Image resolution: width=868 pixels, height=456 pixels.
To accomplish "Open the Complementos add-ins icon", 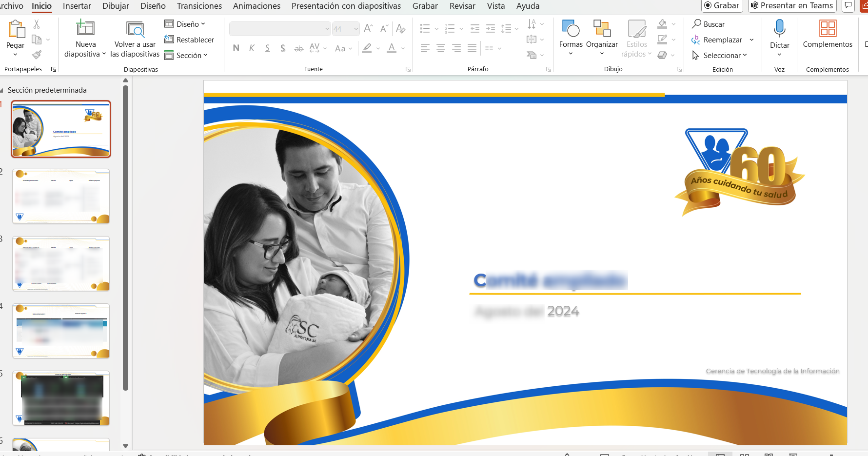I will click(x=828, y=28).
